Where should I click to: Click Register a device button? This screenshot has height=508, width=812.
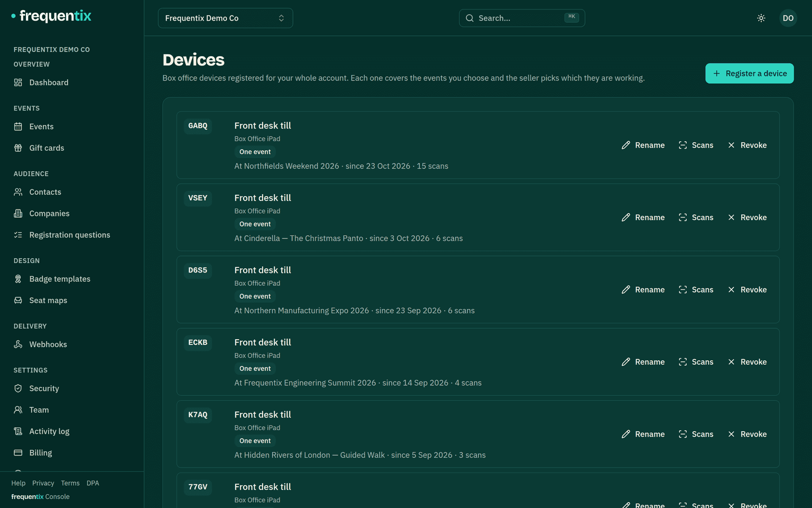tap(750, 74)
